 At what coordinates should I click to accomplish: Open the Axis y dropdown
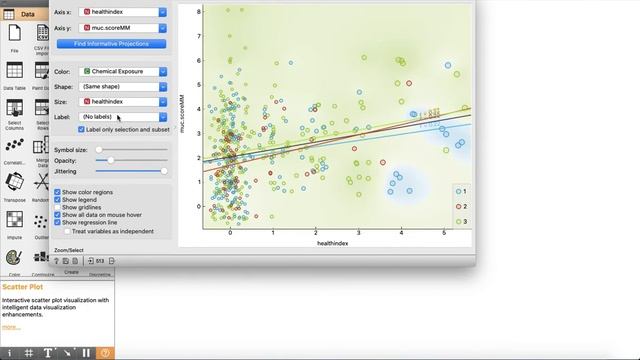point(122,28)
